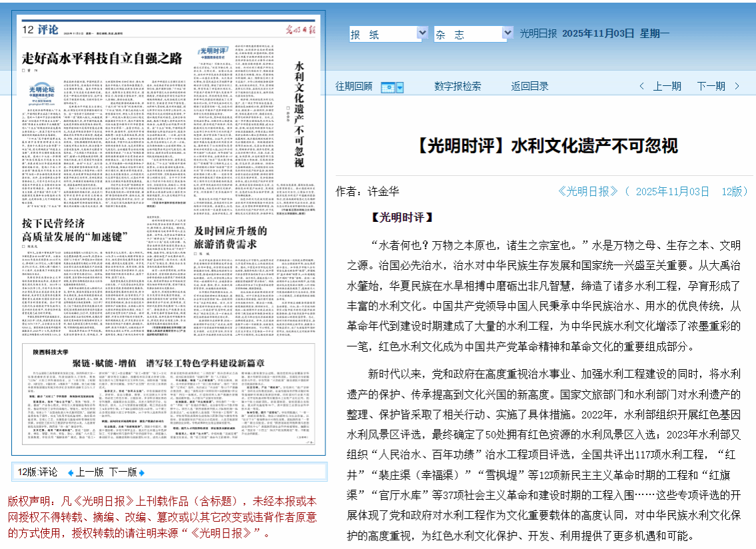
Task: Open article 走好高水平科技自立自强之路 on page image
Action: (x=102, y=58)
